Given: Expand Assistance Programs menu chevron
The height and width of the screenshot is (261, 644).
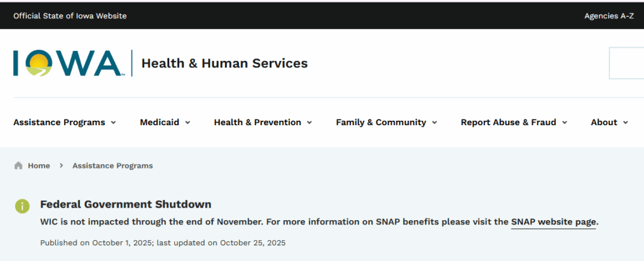Looking at the screenshot, I should tap(113, 123).
